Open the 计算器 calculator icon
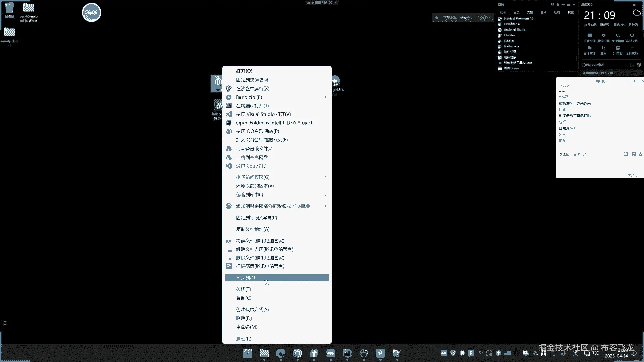The image size is (644, 362). click(618, 48)
